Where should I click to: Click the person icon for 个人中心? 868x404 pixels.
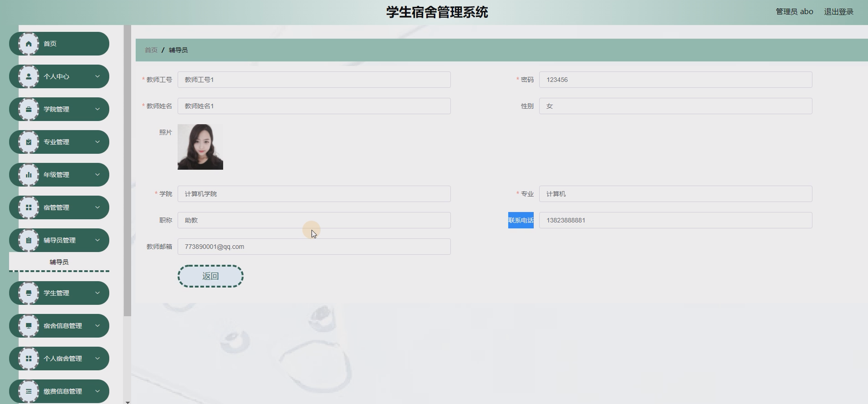click(x=29, y=76)
